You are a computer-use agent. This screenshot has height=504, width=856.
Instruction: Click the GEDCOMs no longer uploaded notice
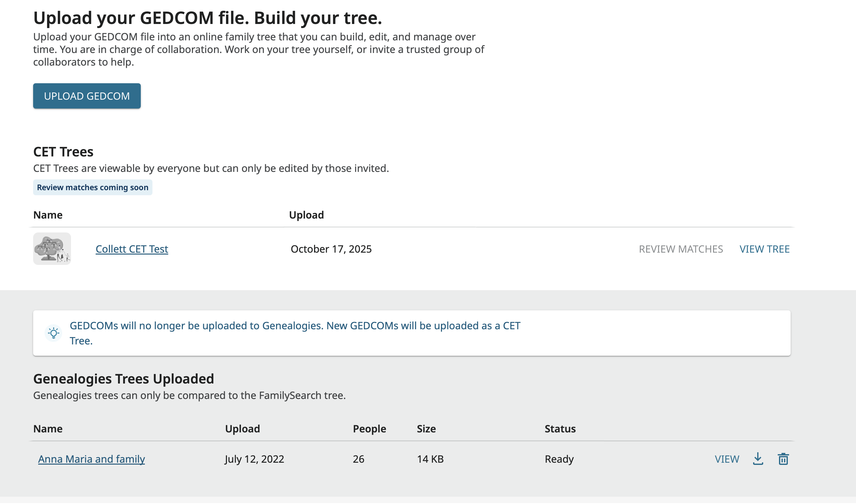point(294,333)
